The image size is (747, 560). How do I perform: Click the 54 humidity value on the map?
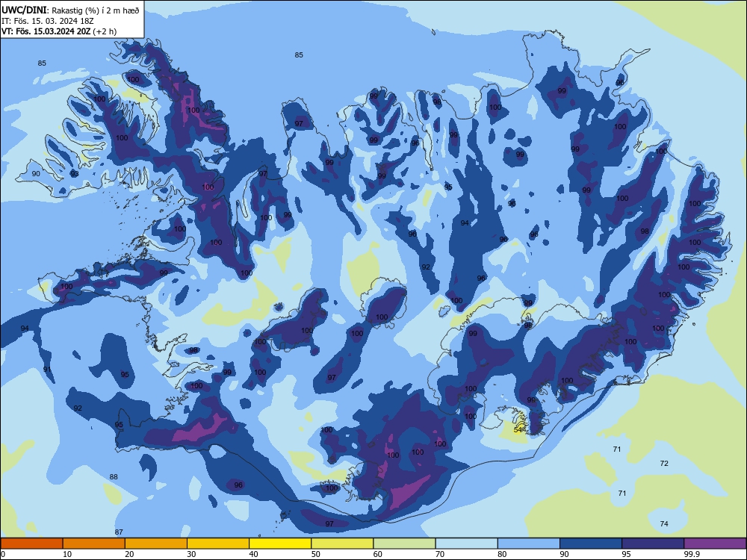518,429
